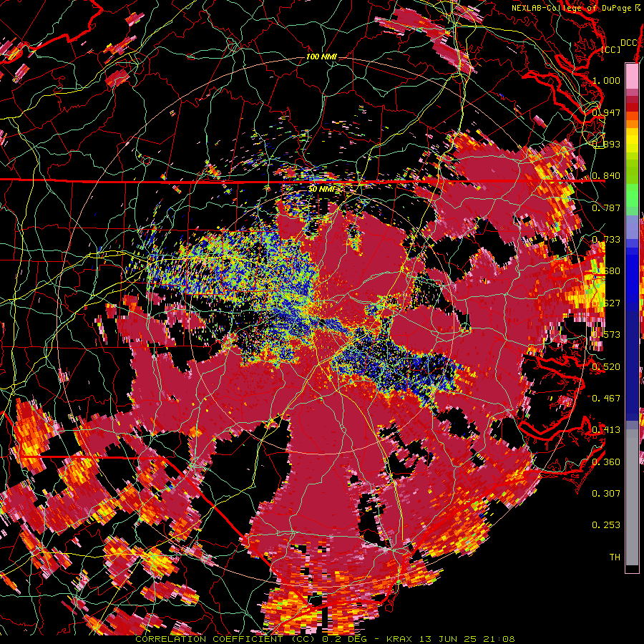
Task: Click the TH threshold label
Action: tap(615, 557)
